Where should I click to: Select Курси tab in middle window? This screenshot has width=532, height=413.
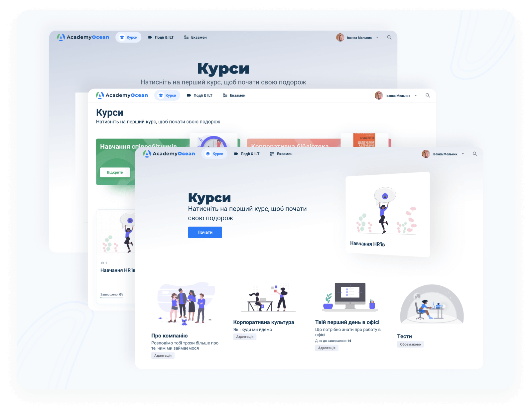(x=167, y=96)
